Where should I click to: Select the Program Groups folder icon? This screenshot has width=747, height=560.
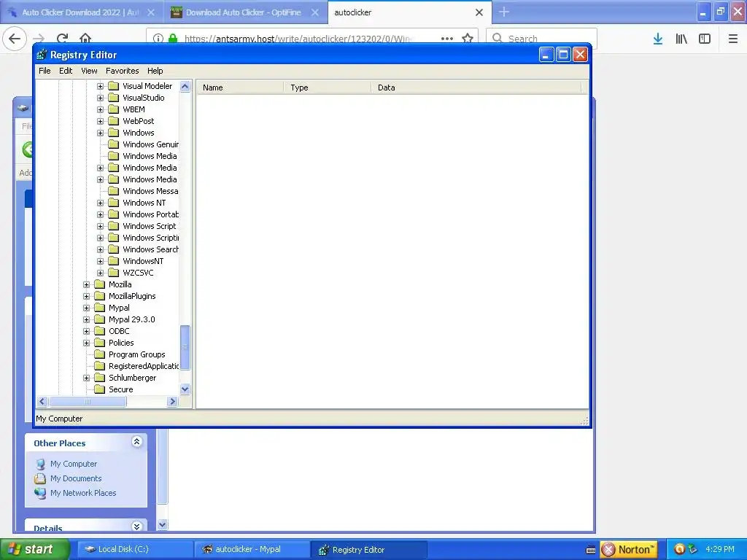(x=99, y=354)
